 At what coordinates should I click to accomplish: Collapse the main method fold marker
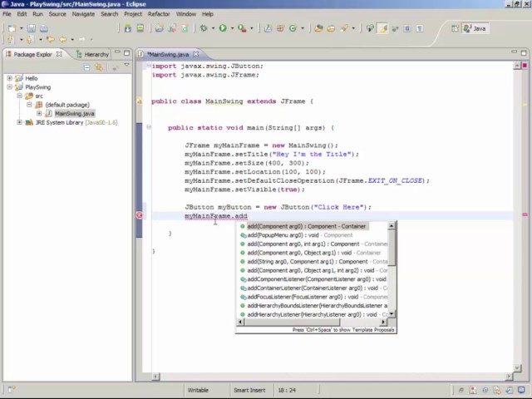pos(149,127)
